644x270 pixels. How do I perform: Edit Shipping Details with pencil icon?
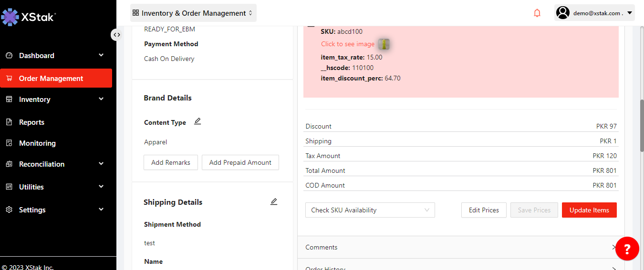point(274,202)
